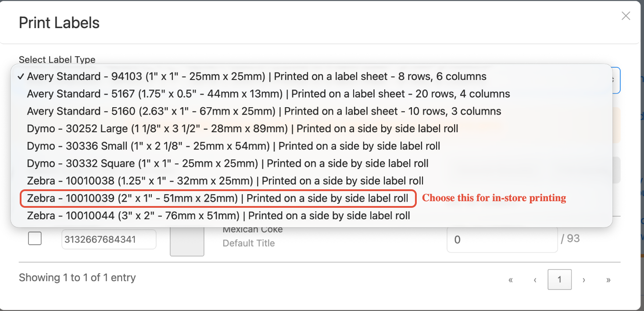Choose Avery Standard 5167 label sheet
Viewport: 644px width, 311px height.
click(311, 94)
